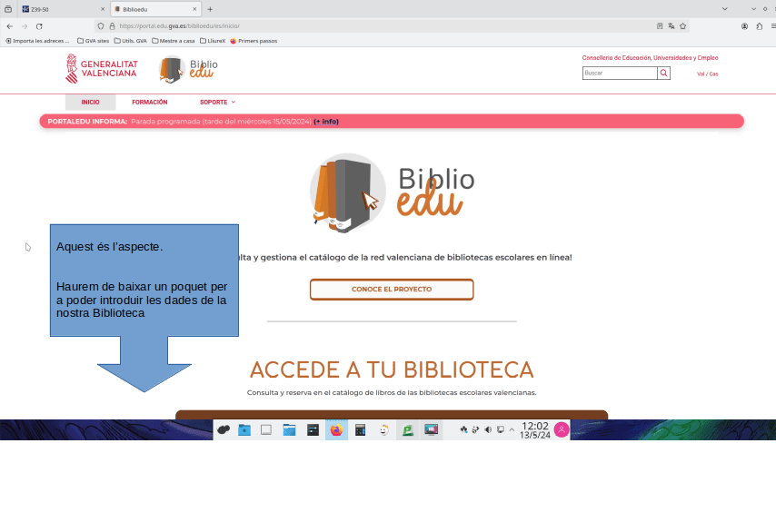Expand hidden system tray icons
This screenshot has width=776, height=532.
[x=512, y=429]
